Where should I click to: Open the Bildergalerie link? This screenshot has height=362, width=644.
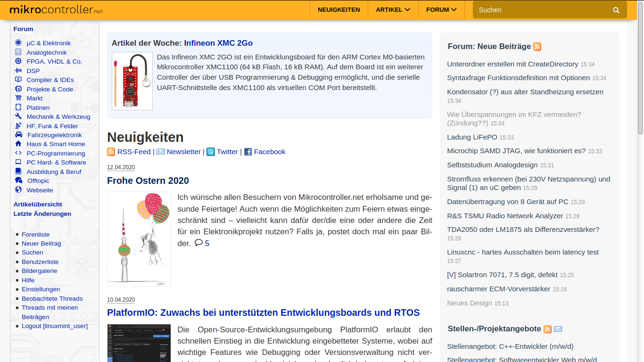tap(40, 271)
